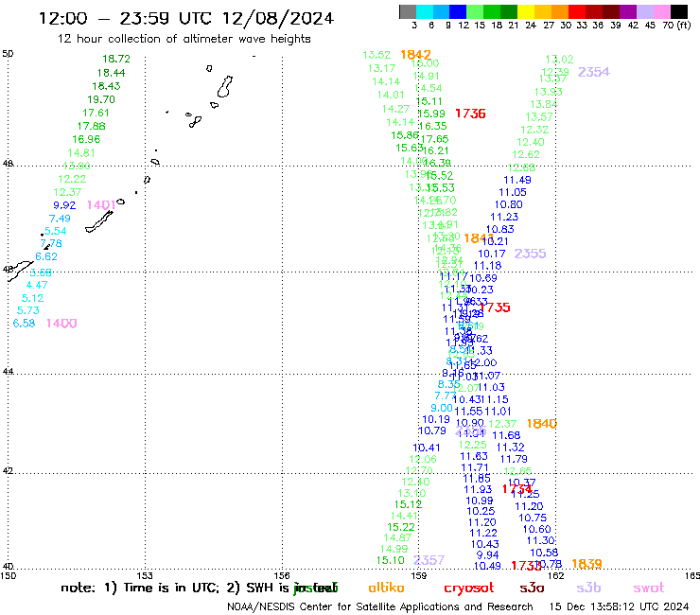Click the wave height value 11.93
Screen dimensions: 700x615
tap(478, 489)
